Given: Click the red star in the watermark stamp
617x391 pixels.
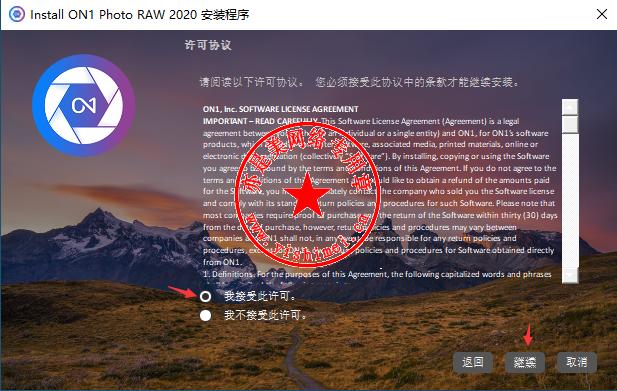Looking at the screenshot, I should click(x=307, y=195).
